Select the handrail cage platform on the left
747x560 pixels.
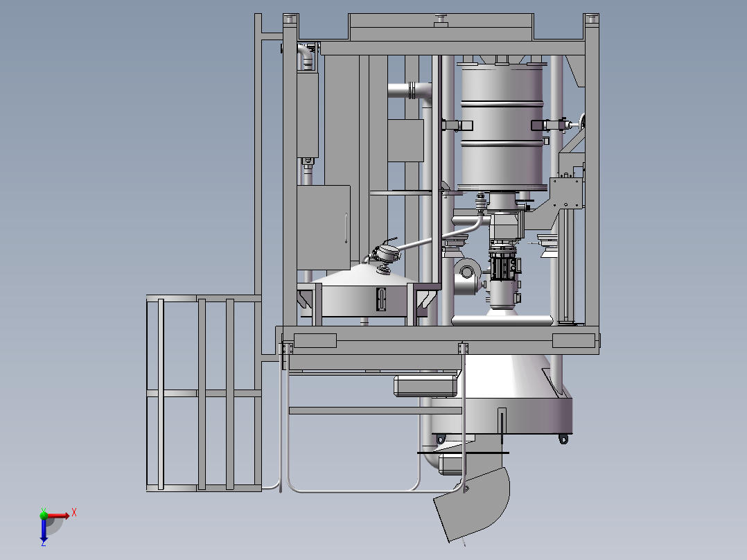(x=204, y=393)
